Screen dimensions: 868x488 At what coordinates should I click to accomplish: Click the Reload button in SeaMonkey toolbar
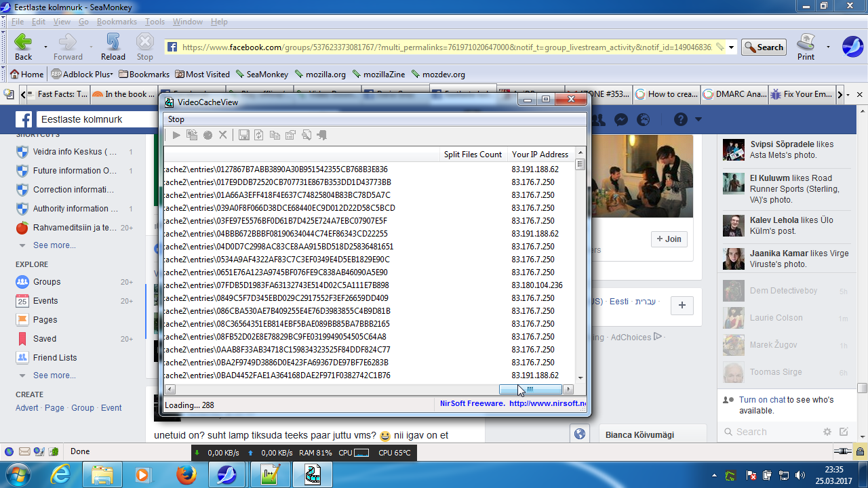[x=113, y=46]
